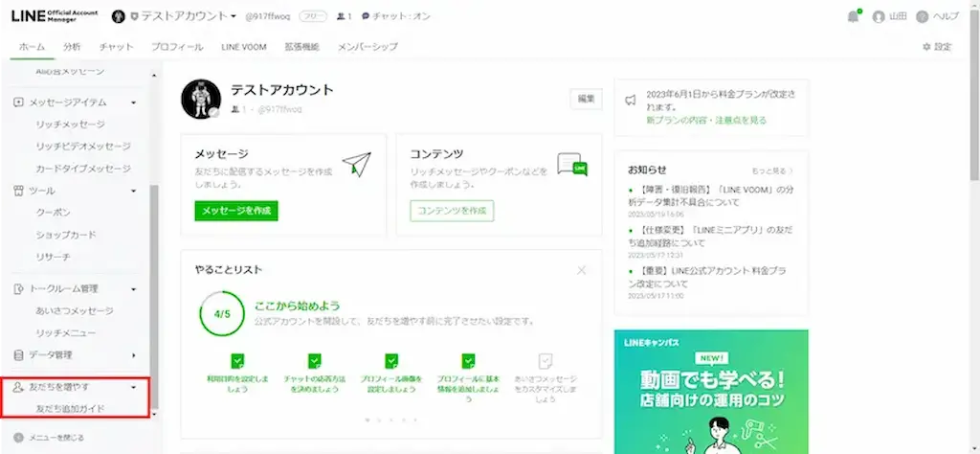Select クーポン in sidebar
This screenshot has width=980, height=454.
tap(54, 213)
